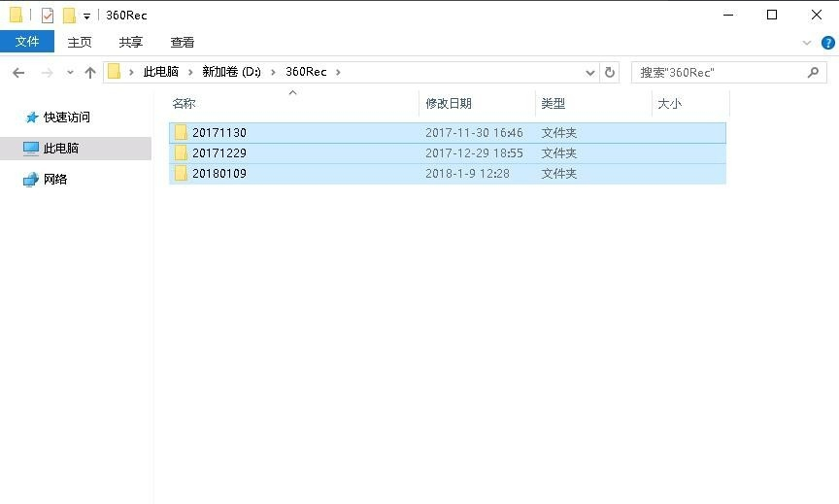
Task: Open the help question-mark icon
Action: [x=827, y=43]
